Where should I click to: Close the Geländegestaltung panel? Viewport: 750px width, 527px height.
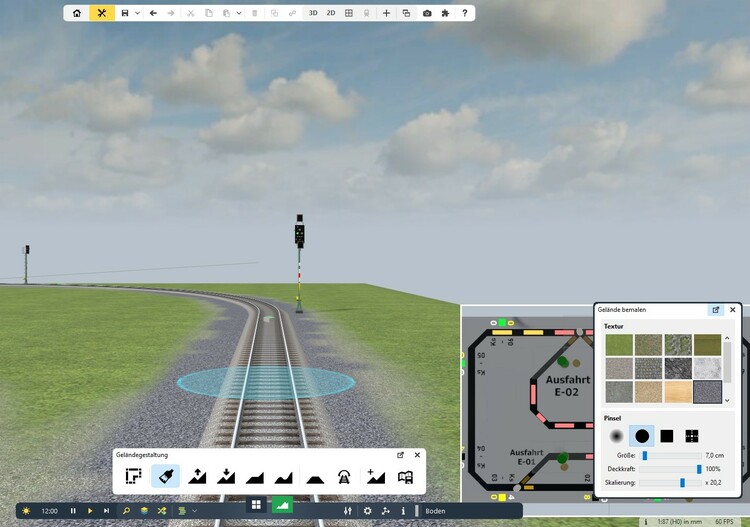click(417, 455)
